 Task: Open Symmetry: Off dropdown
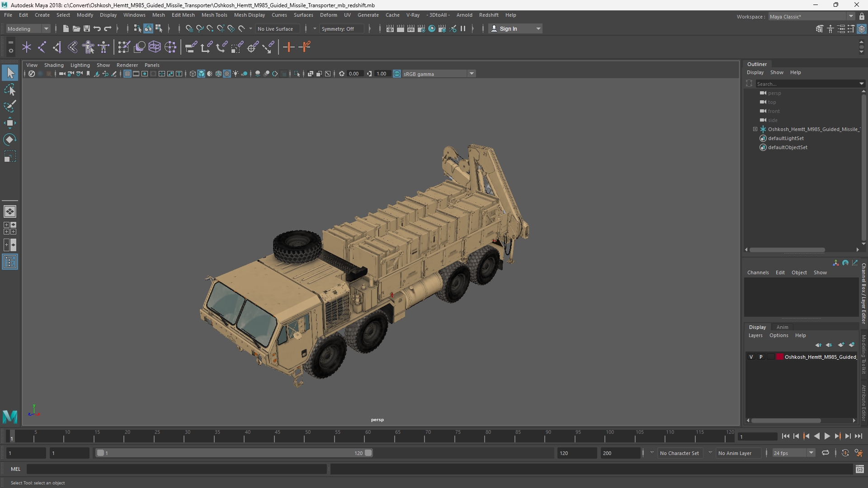click(342, 28)
